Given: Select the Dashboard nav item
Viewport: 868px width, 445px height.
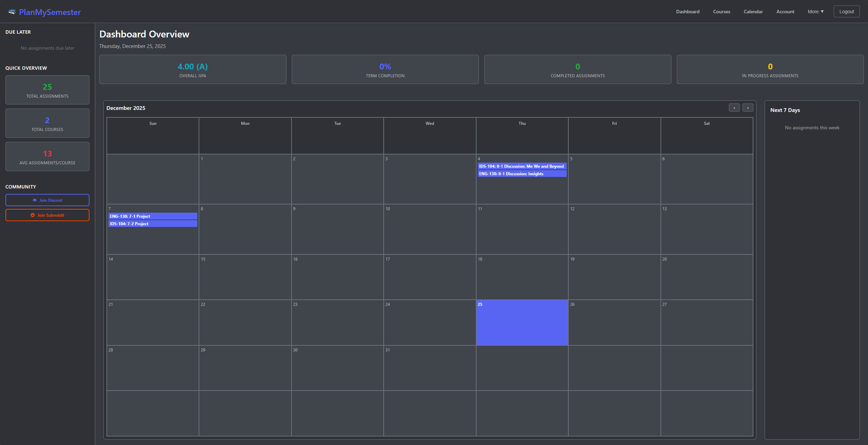Looking at the screenshot, I should [687, 11].
